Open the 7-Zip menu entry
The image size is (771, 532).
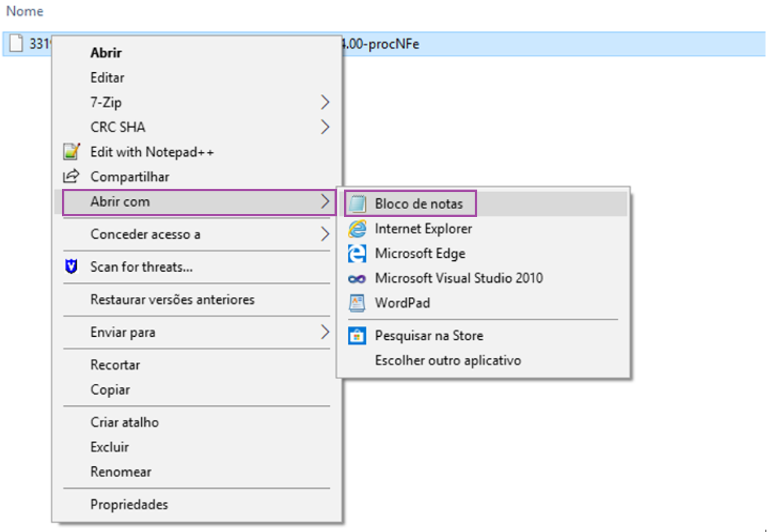pos(197,103)
